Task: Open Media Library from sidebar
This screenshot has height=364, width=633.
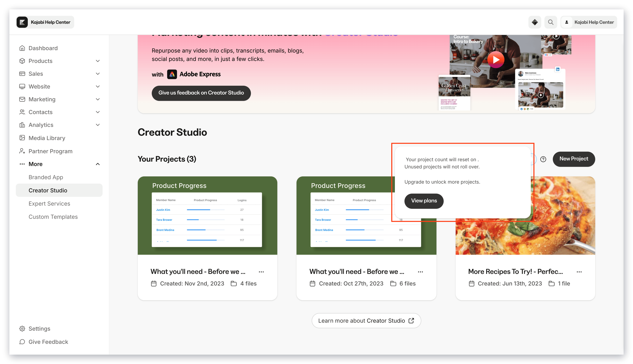Action: [47, 138]
